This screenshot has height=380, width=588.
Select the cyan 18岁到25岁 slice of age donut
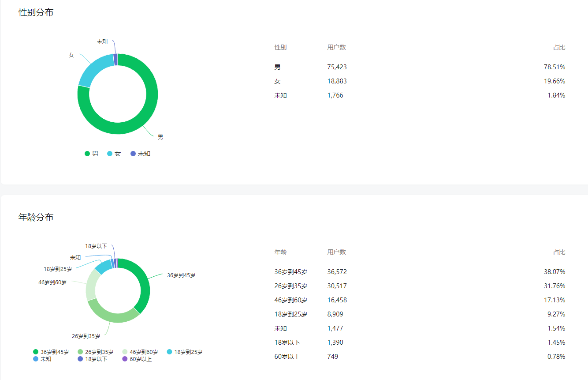104,266
